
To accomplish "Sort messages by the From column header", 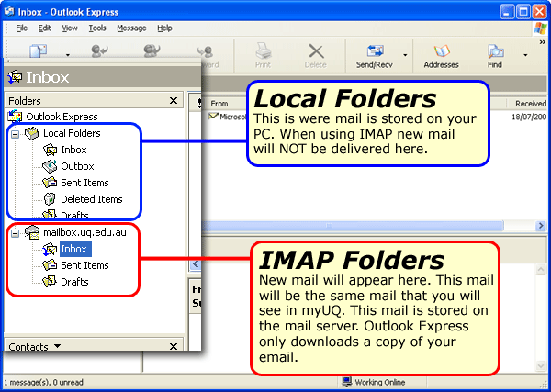I will 220,104.
